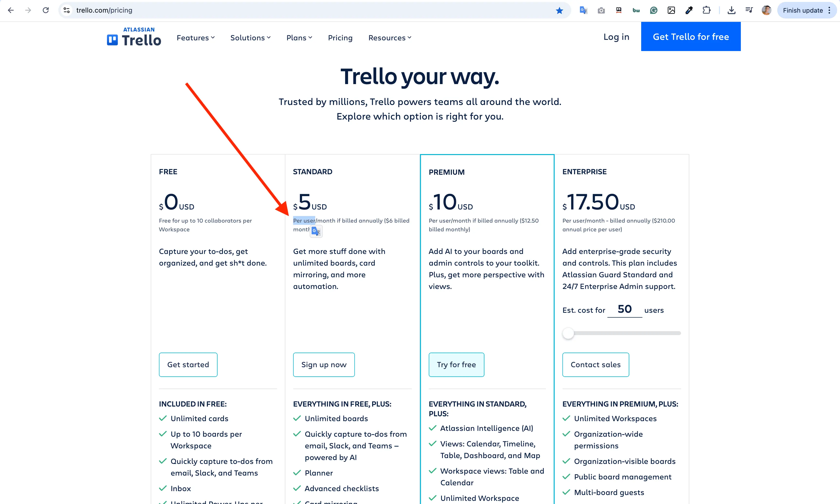840x504 pixels.
Task: Click 'Public board management' feature text
Action: 623,477
